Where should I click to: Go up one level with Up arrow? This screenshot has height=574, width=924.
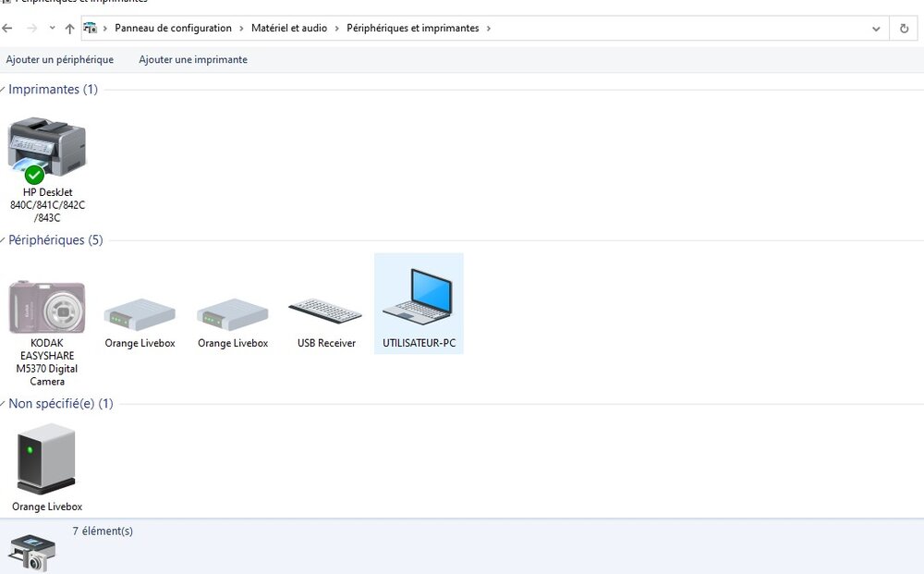click(70, 29)
